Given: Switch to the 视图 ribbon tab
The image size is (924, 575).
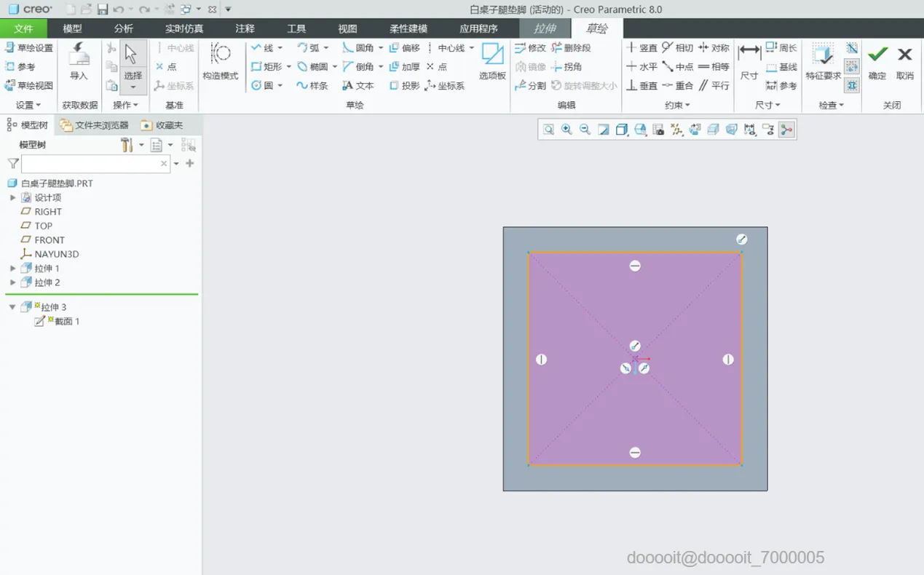Looking at the screenshot, I should 347,28.
